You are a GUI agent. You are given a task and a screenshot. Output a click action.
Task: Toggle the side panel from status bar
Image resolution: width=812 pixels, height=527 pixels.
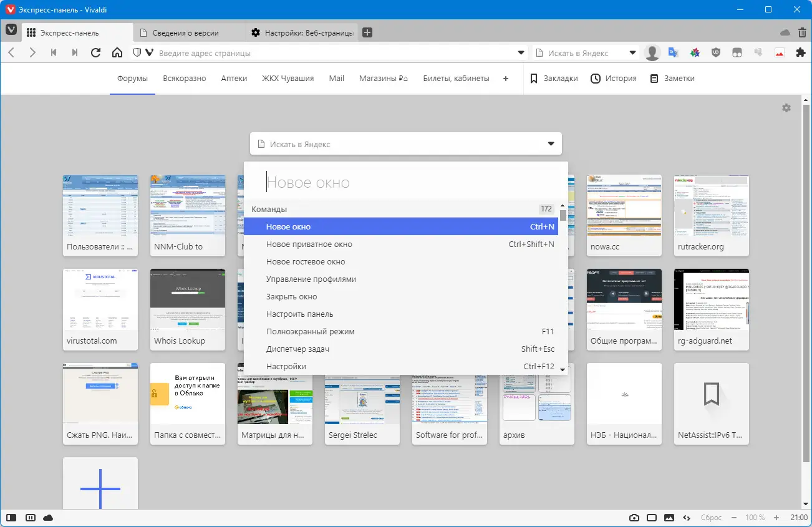[x=11, y=518]
